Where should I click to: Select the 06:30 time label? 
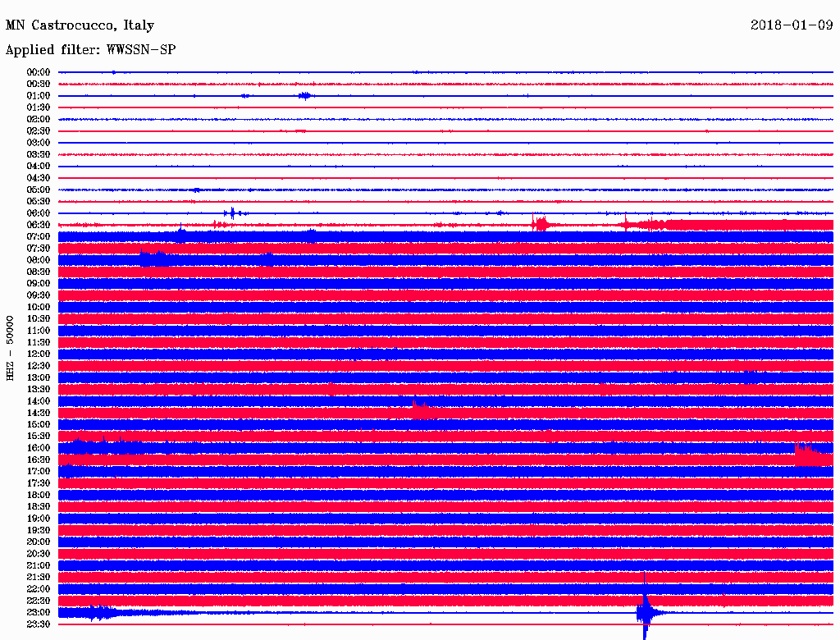(38, 225)
